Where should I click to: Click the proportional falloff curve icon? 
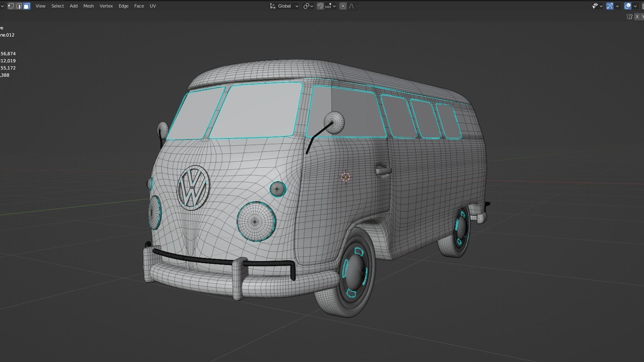click(352, 6)
